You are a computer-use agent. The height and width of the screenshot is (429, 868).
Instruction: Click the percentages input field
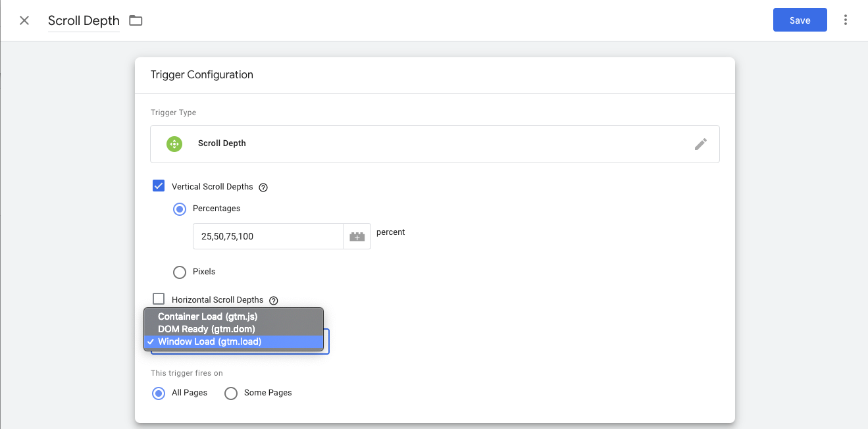268,236
